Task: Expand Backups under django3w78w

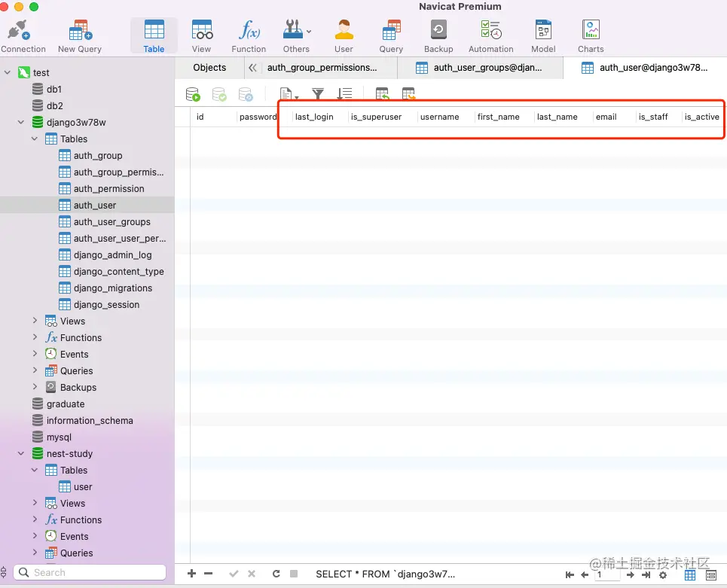Action: coord(35,387)
